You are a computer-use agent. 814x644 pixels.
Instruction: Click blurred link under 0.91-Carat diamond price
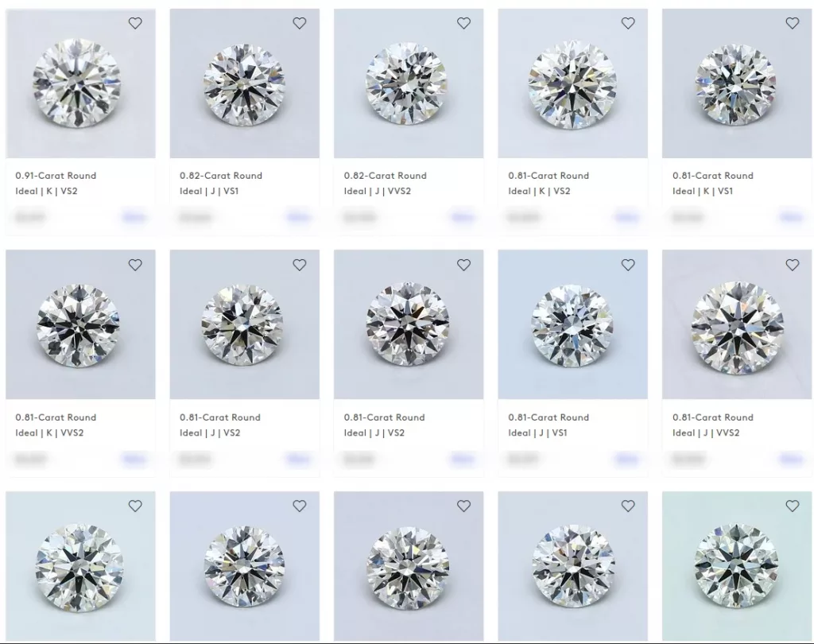[134, 217]
